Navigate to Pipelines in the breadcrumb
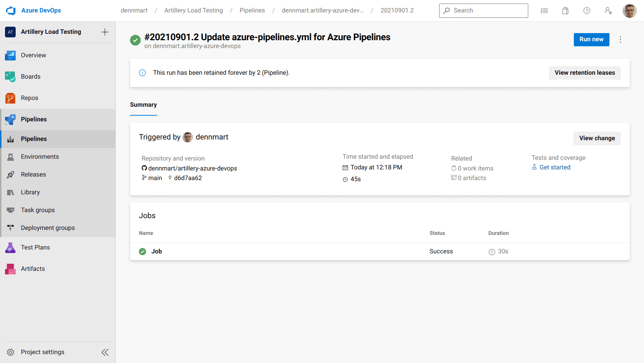Viewport: 644px width, 363px height. pos(252,10)
